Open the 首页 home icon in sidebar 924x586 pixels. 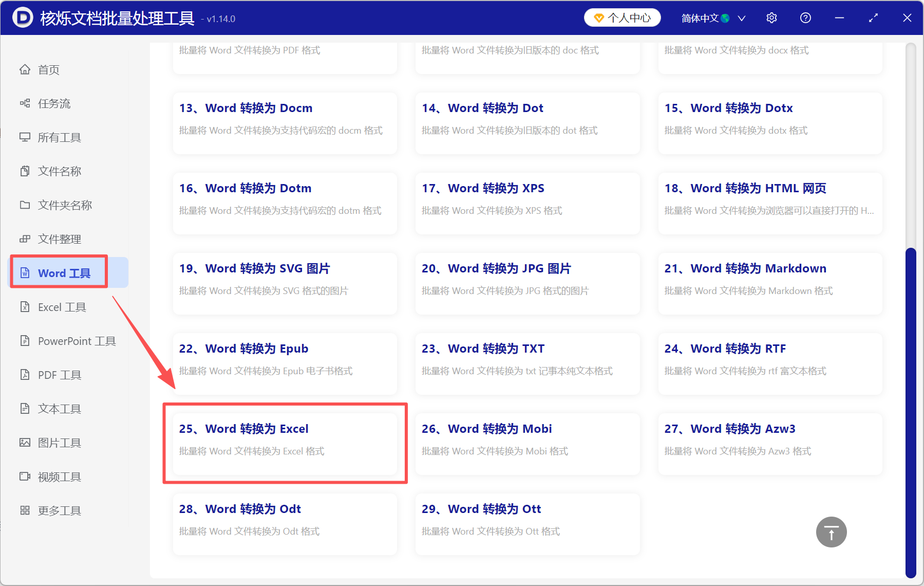(25, 69)
